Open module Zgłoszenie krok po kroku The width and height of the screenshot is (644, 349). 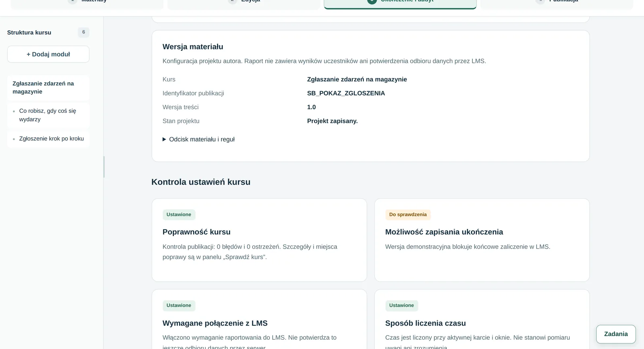[48, 139]
